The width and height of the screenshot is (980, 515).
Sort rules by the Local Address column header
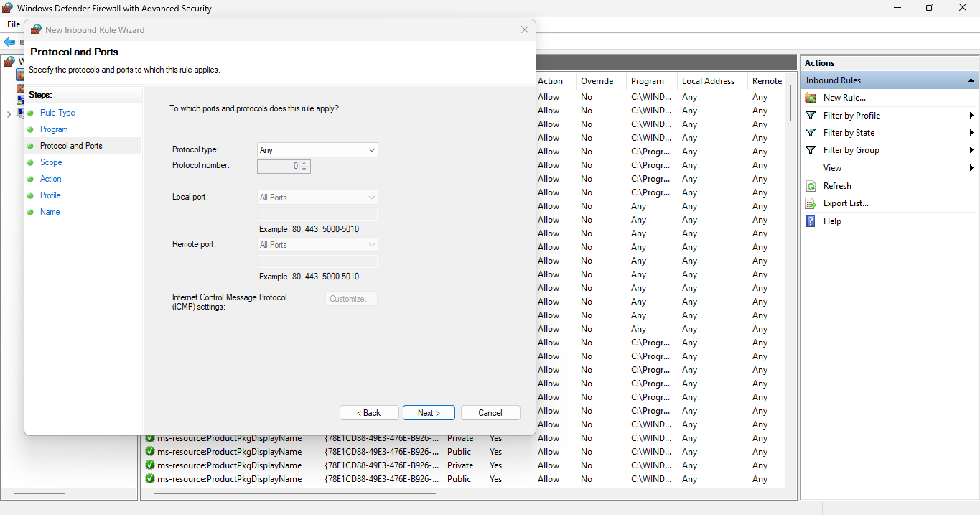(x=711, y=81)
